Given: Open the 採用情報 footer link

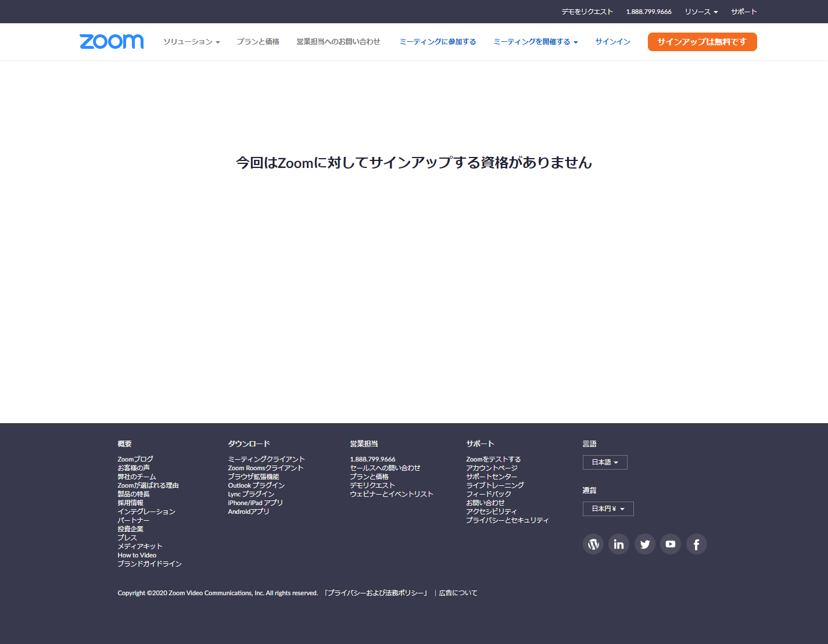Looking at the screenshot, I should [x=130, y=503].
